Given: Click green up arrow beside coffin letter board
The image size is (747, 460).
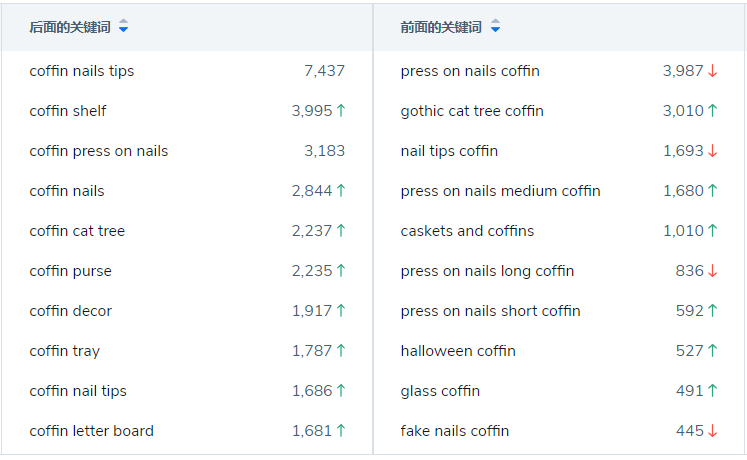Looking at the screenshot, I should click(341, 431).
